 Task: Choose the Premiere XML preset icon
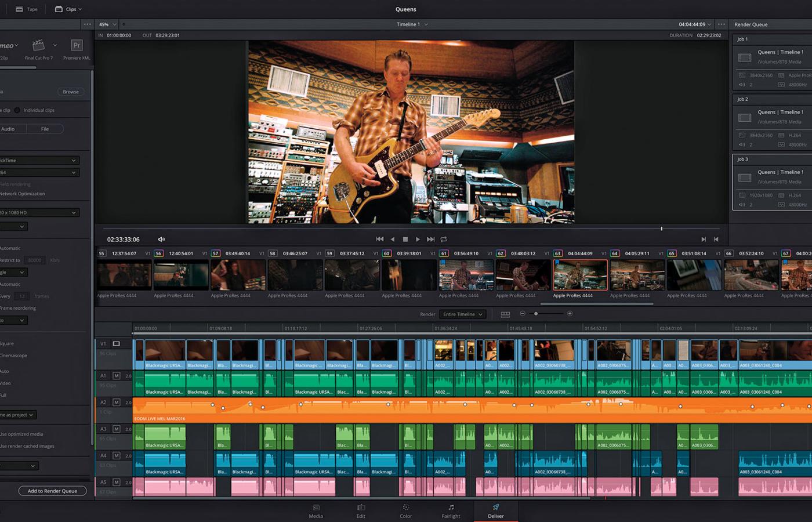point(77,46)
